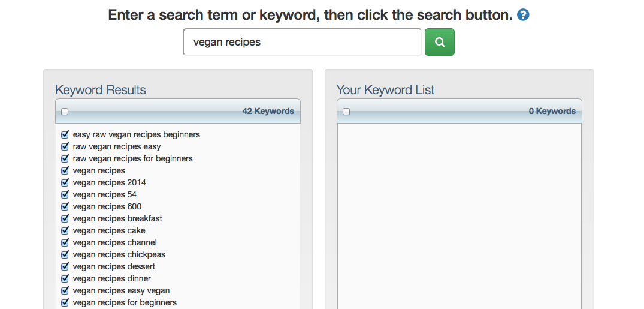Deselect 'vegan recipes chickpeas' keyword
This screenshot has width=644, height=309.
coord(65,254)
